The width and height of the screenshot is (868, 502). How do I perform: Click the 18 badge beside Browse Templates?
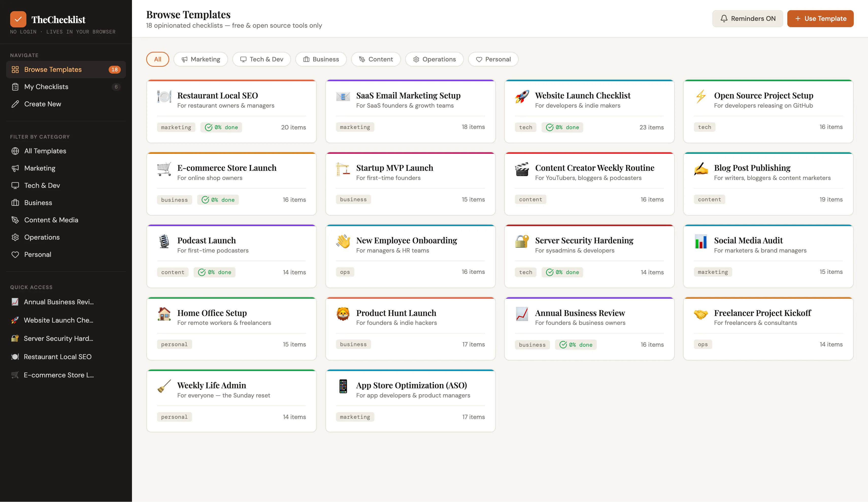point(114,70)
